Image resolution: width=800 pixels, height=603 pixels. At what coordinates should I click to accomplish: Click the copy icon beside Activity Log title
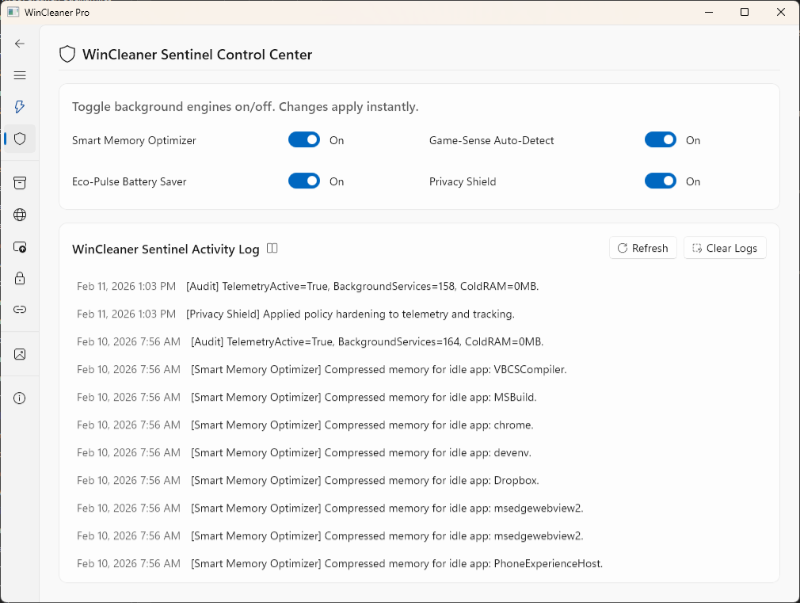click(272, 248)
